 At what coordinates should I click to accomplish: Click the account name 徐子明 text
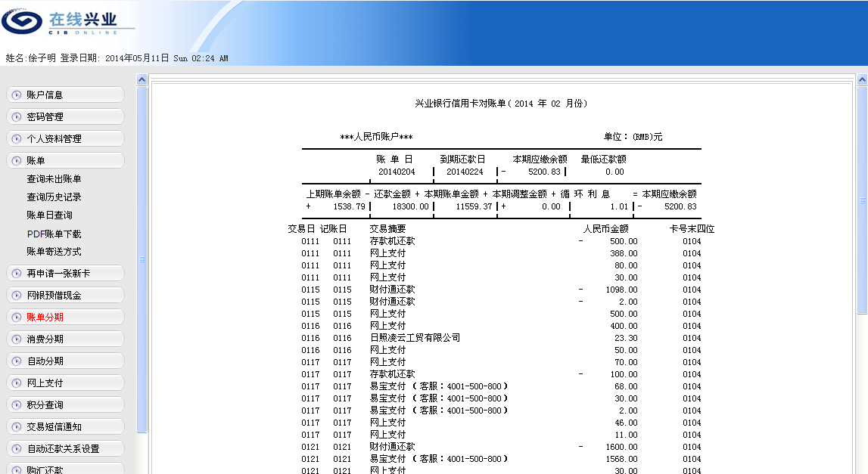[x=42, y=58]
